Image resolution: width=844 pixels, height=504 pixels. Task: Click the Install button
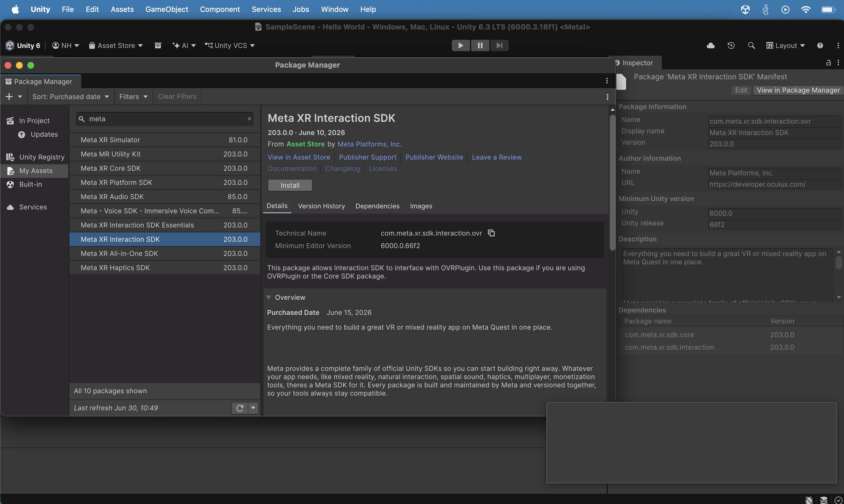290,186
